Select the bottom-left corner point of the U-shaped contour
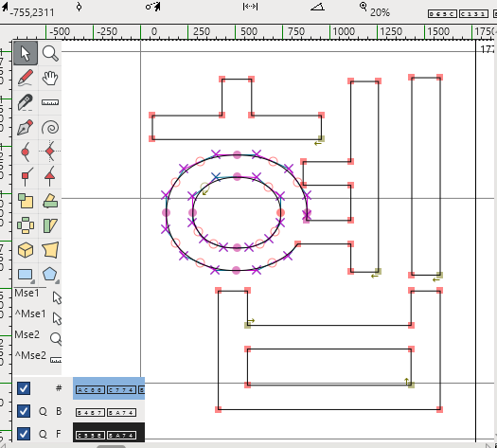Image resolution: width=497 pixels, height=448 pixels. point(218,409)
